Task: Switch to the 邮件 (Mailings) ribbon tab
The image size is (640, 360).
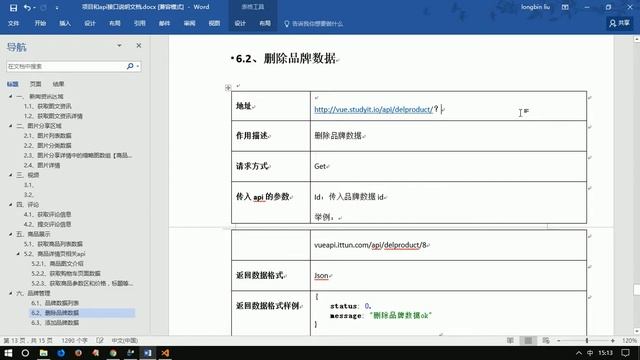Action: pos(164,23)
